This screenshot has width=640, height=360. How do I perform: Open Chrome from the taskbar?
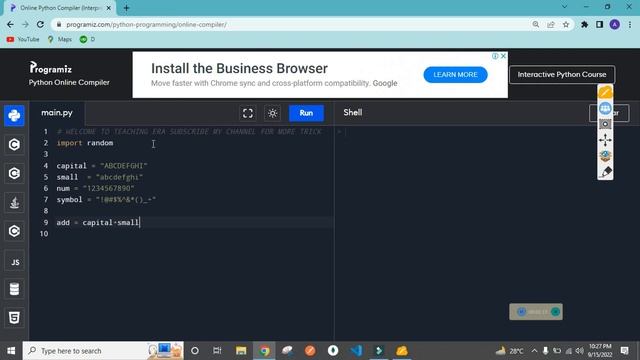264,351
